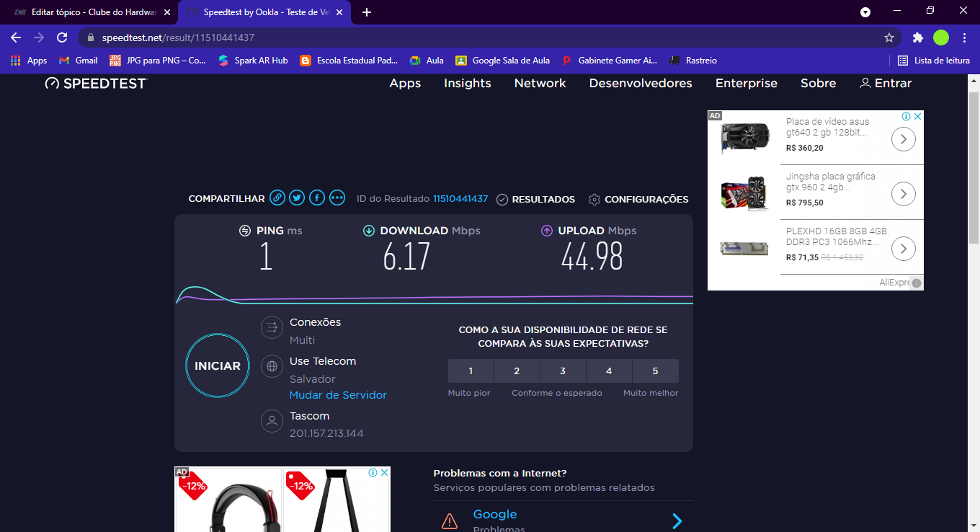Click the page vertical scrollbar
This screenshot has width=980, height=532.
tap(974, 167)
